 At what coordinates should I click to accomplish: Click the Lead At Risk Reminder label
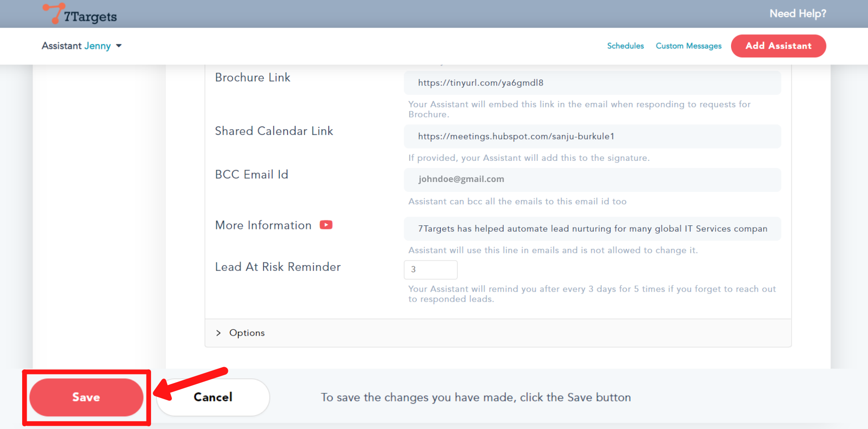278,267
